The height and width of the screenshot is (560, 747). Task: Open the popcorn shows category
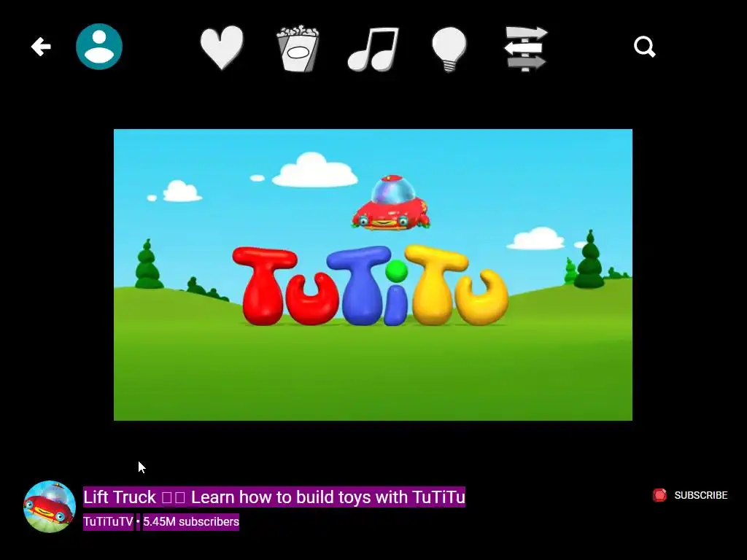point(298,48)
